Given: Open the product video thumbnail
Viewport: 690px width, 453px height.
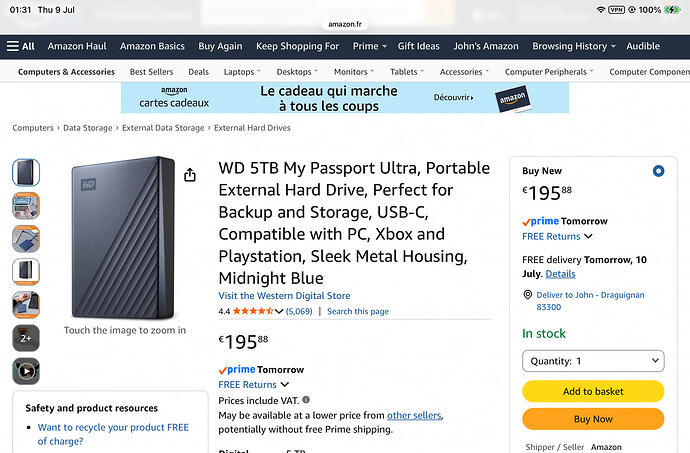Looking at the screenshot, I should pyautogui.click(x=26, y=371).
